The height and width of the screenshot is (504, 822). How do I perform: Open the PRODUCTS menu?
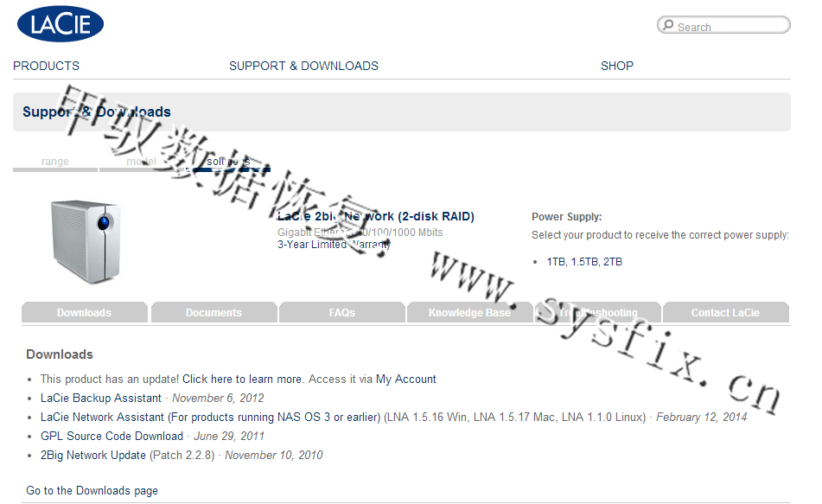[46, 66]
